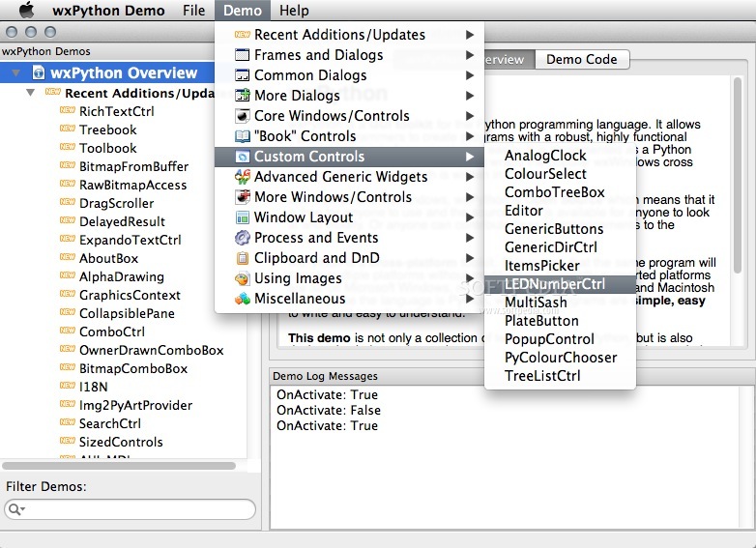Image resolution: width=756 pixels, height=548 pixels.
Task: Click the Frames and Dialogs menu icon
Action: click(x=242, y=55)
